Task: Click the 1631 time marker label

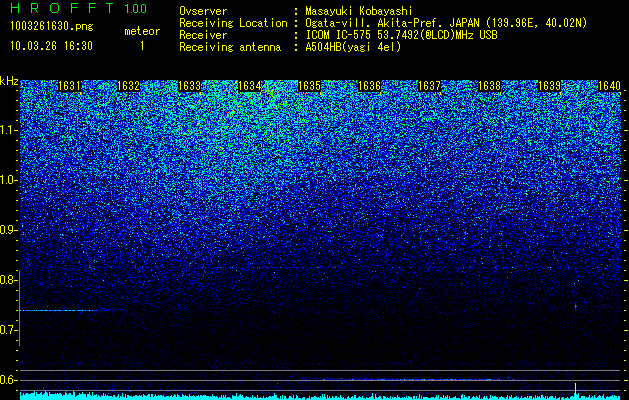Action: (x=69, y=86)
